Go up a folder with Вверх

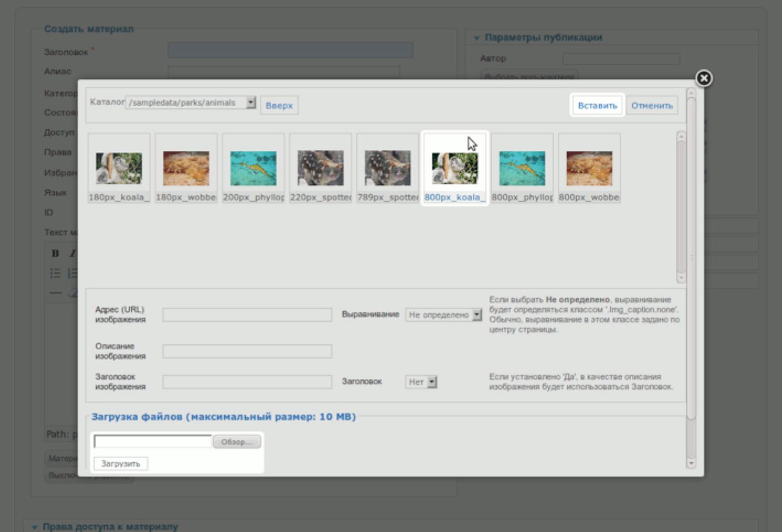click(x=279, y=106)
